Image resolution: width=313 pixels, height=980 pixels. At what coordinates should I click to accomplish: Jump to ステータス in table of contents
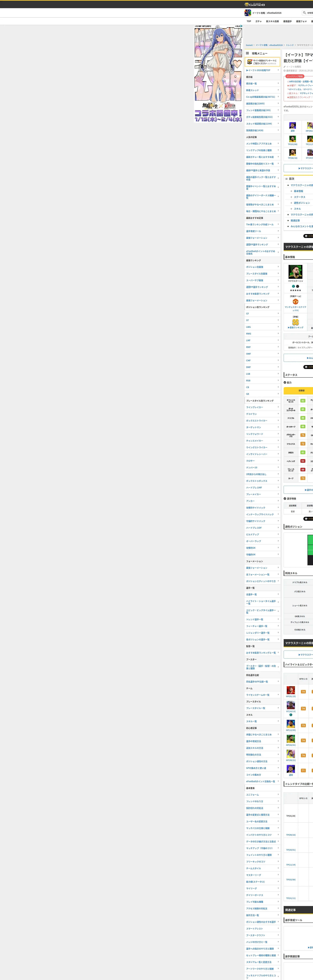click(x=299, y=197)
